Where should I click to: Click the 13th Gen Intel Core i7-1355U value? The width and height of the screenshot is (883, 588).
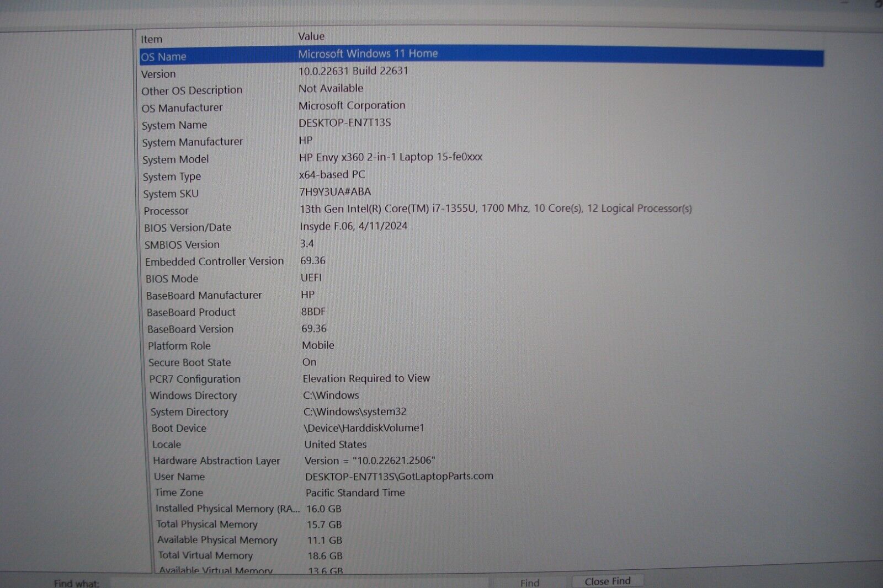496,209
